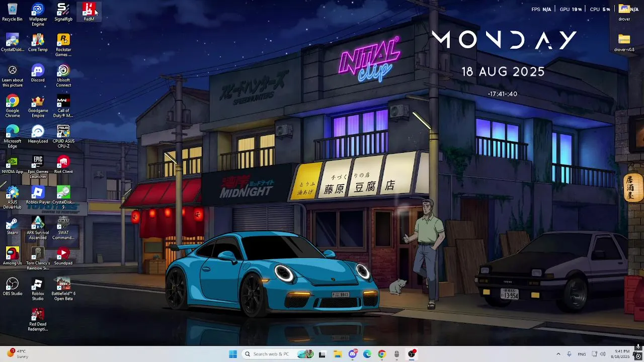Select the ASUS DriverHub shortcut
The width and height of the screenshot is (644, 362).
point(12,198)
